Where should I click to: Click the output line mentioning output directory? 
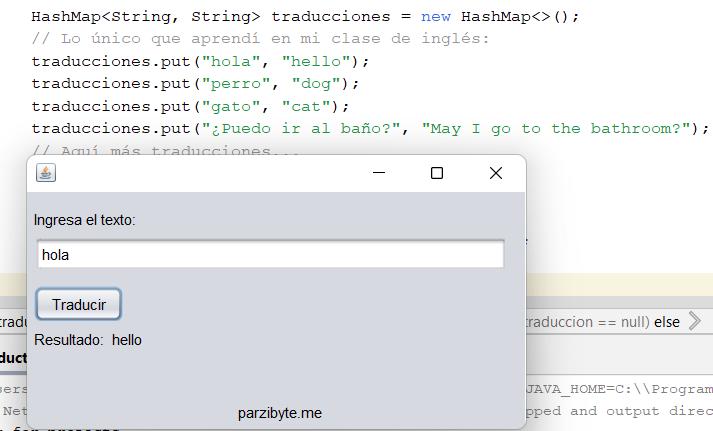click(619, 411)
